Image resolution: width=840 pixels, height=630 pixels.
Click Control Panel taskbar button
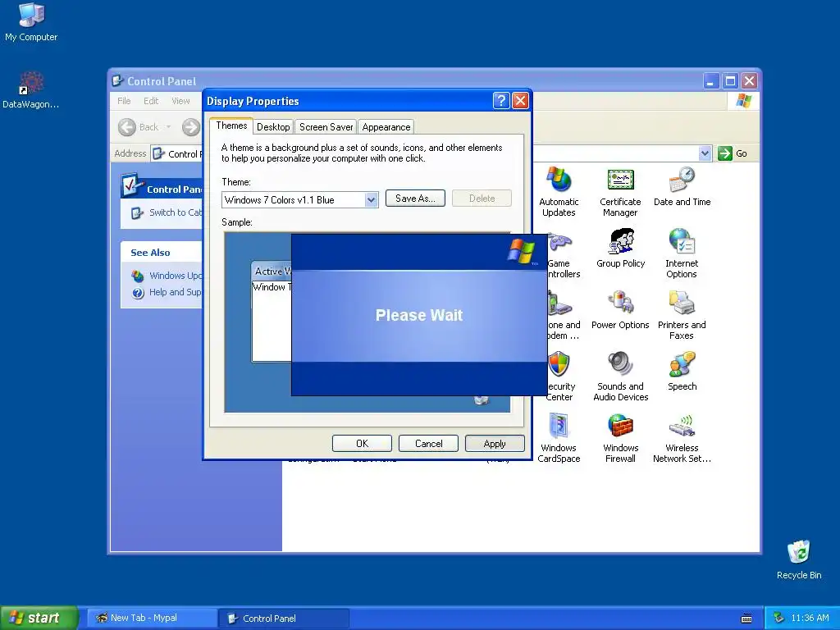(x=284, y=619)
